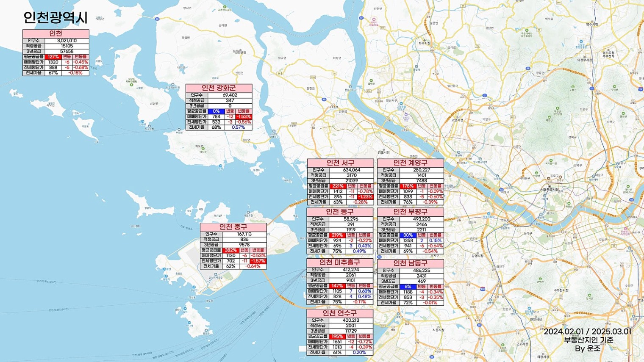Viewport: 644px width, 362px height.
Task: Click the '인천 강화군' table header
Action: (219, 88)
